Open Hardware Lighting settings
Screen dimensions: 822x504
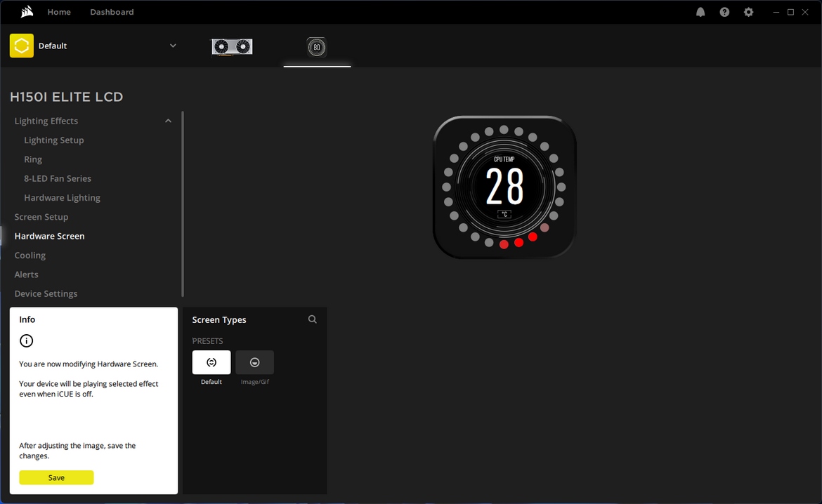point(62,197)
